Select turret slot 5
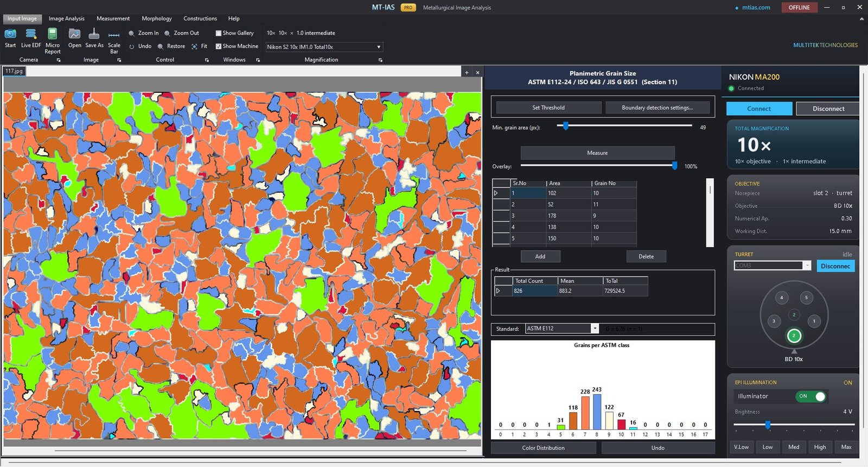Image resolution: width=868 pixels, height=467 pixels. [806, 298]
